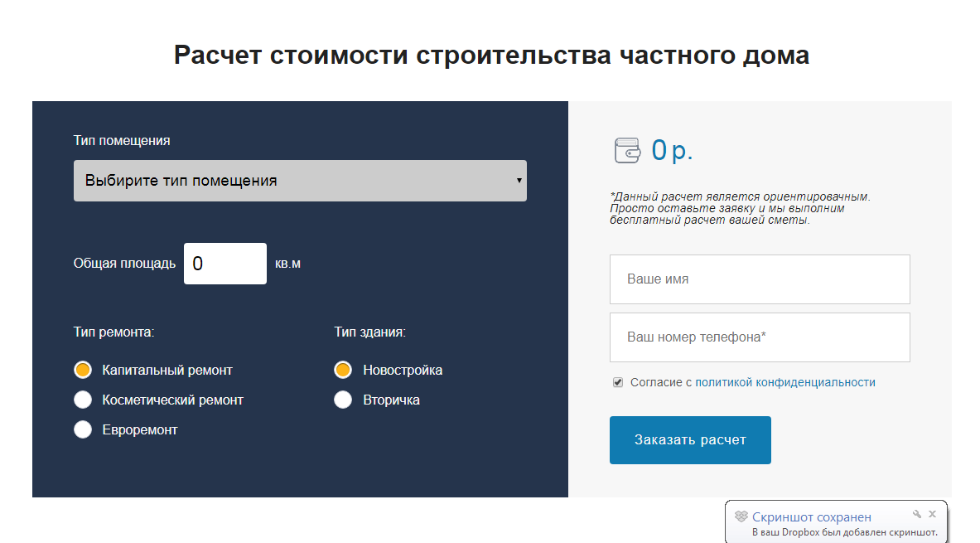The image size is (980, 543).
Task: Untick the privacy policy consent checkbox
Action: point(618,382)
